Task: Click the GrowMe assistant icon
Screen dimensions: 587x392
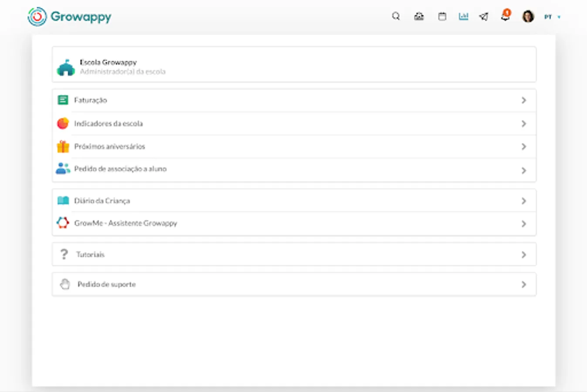Action: tap(63, 223)
